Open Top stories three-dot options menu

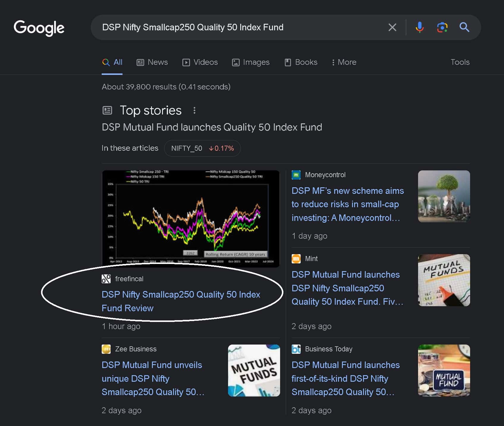[194, 111]
